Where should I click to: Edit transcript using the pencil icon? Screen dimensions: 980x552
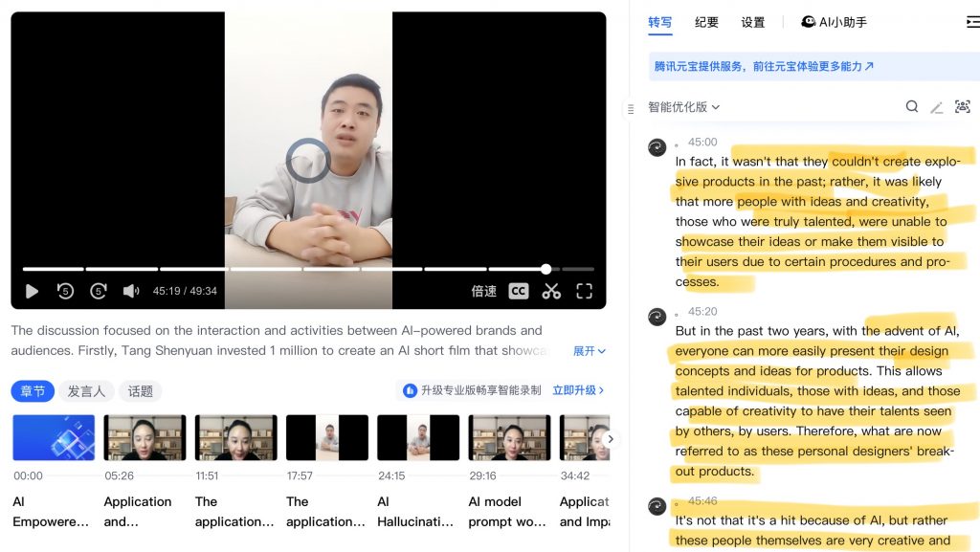tap(936, 107)
